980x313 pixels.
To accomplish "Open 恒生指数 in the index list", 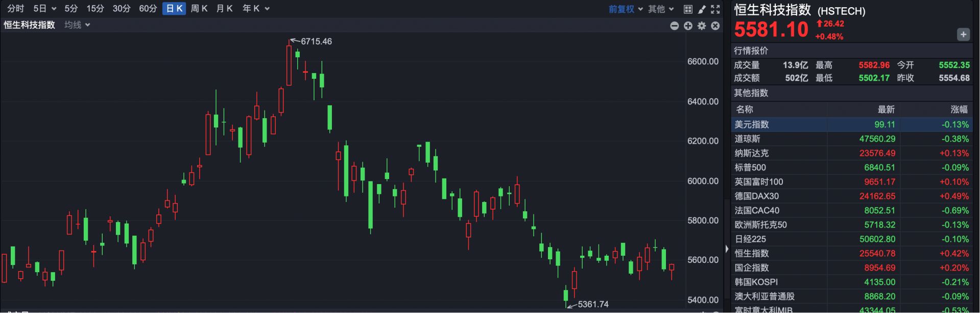I will 751,253.
